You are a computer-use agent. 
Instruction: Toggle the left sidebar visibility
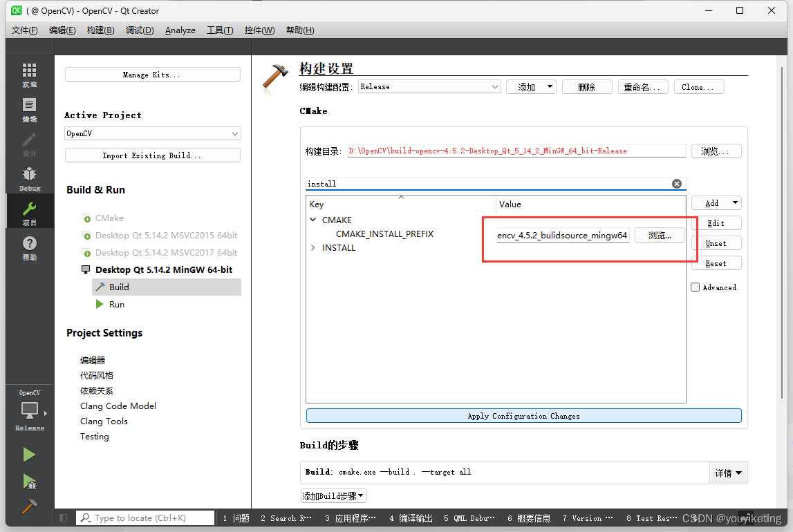pos(63,518)
